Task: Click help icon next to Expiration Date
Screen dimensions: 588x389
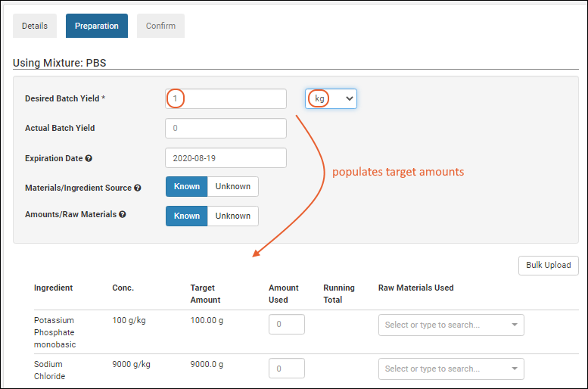Action: 89,159
